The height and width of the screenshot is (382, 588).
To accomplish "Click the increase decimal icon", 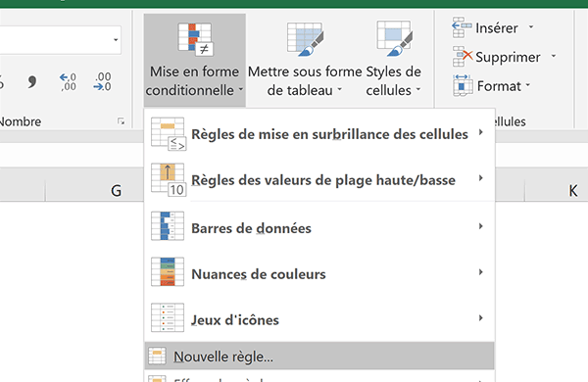I will (68, 81).
